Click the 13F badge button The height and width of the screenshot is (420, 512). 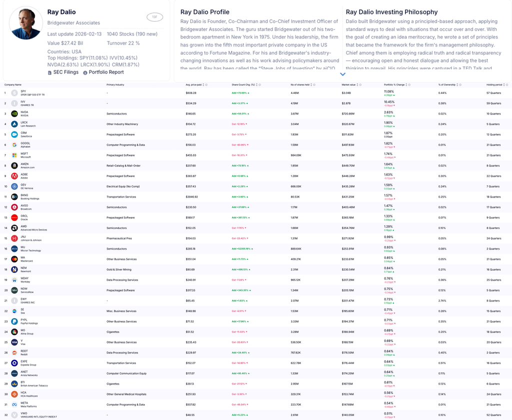[155, 17]
